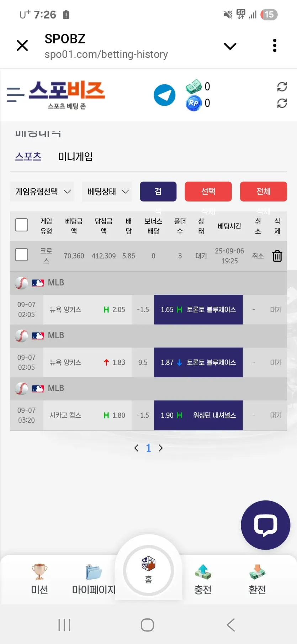Click the red 전체 delete button
297x644 pixels.
[264, 192]
